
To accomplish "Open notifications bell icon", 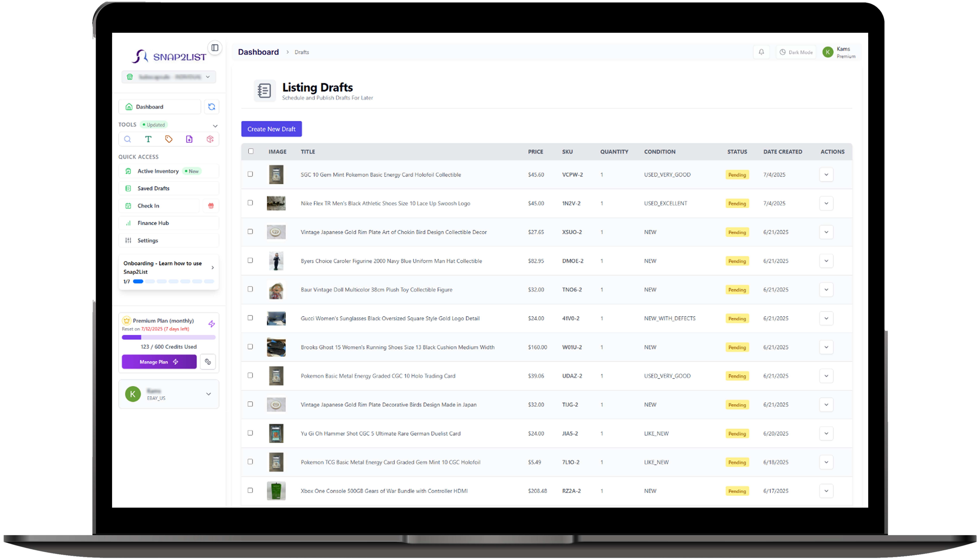I will pos(761,52).
